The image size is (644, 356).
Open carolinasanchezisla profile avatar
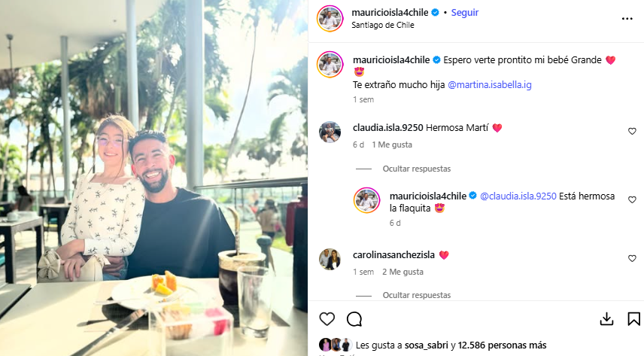[x=330, y=259]
